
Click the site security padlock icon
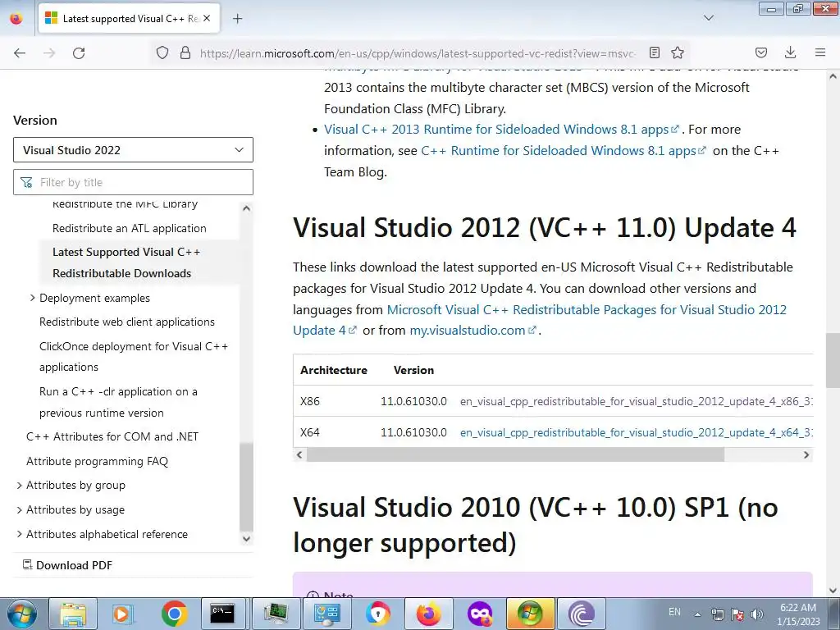click(x=185, y=52)
